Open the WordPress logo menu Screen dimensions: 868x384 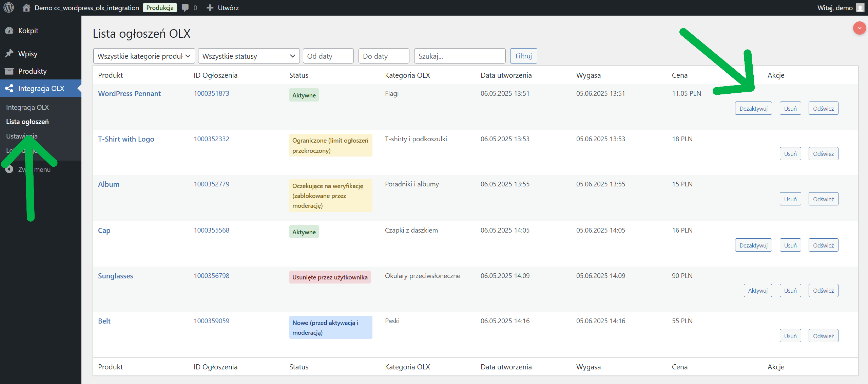(9, 7)
